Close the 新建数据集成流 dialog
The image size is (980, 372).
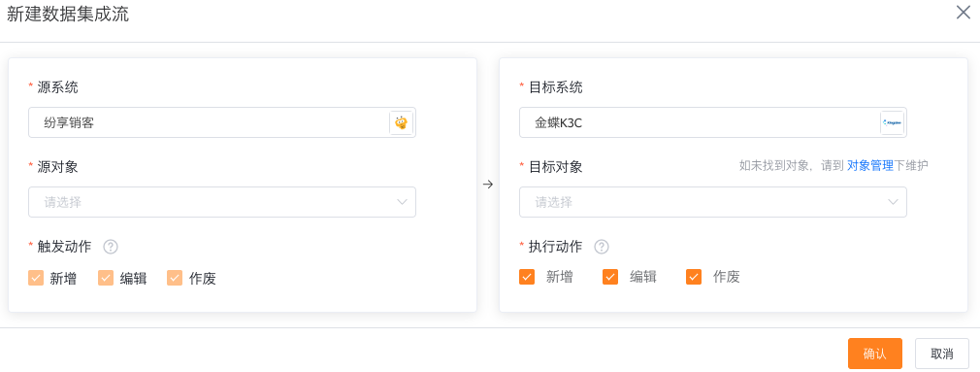coord(964,12)
